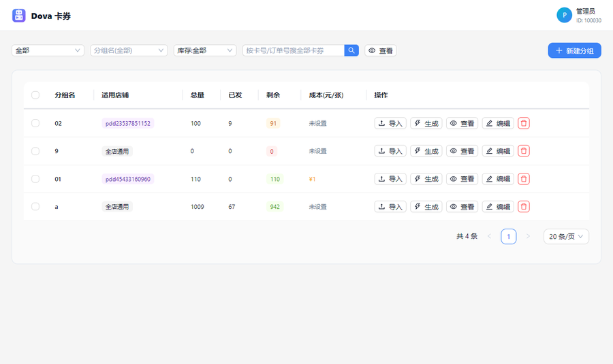The width and height of the screenshot is (613, 364).
Task: Delete group 9 with trash icon
Action: coord(524,151)
